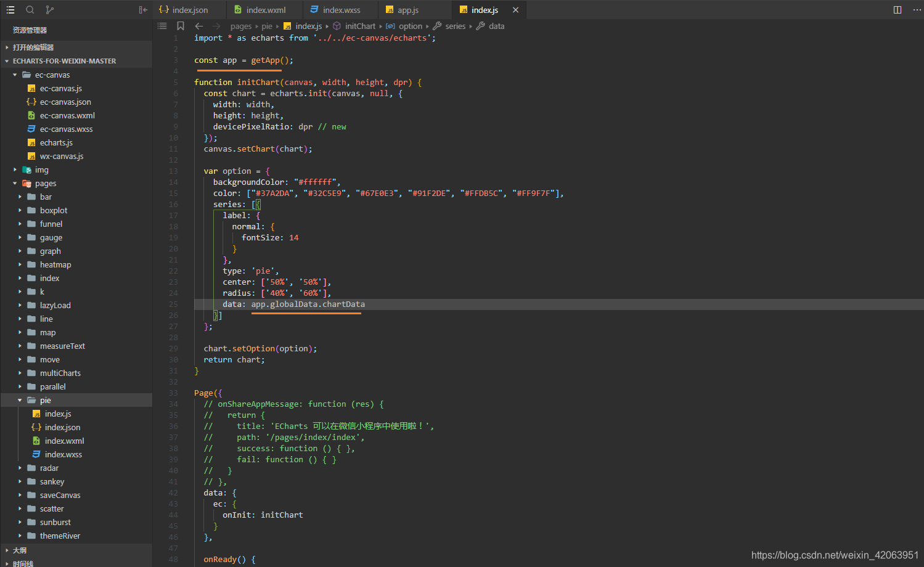Switch to the index.json tab
This screenshot has height=567, width=924.
[190, 10]
